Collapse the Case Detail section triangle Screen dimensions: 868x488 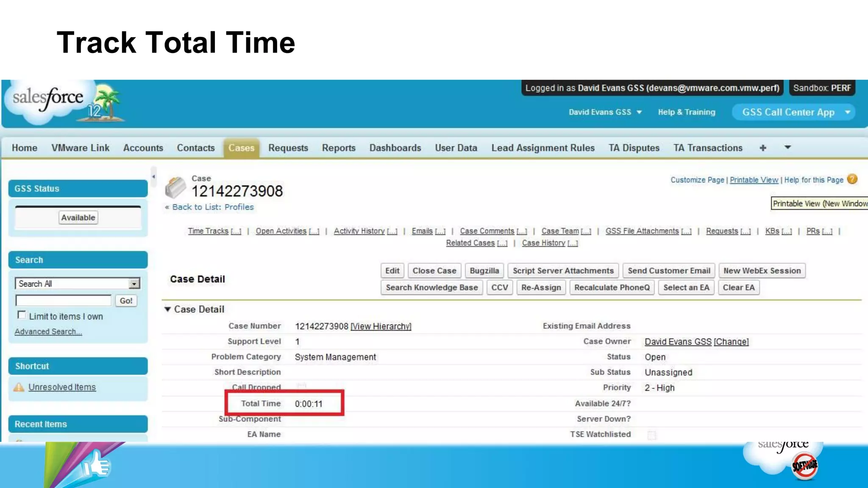(x=167, y=310)
